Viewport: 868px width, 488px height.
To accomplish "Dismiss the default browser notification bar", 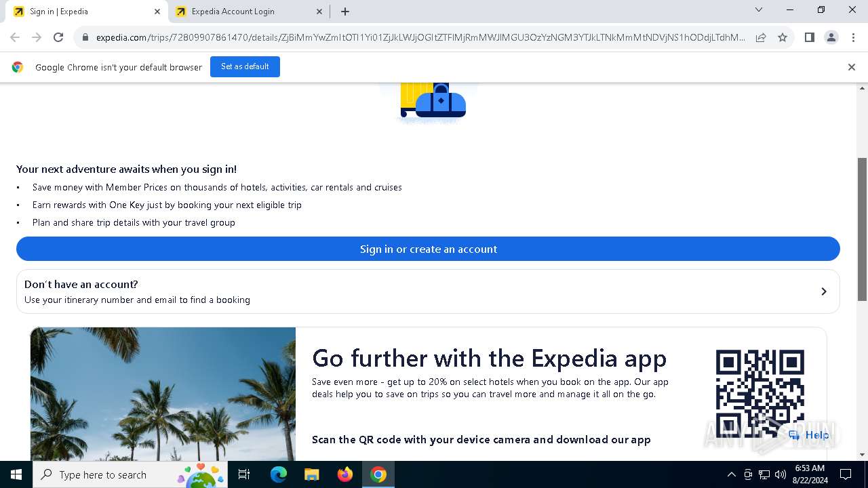I will tap(852, 67).
